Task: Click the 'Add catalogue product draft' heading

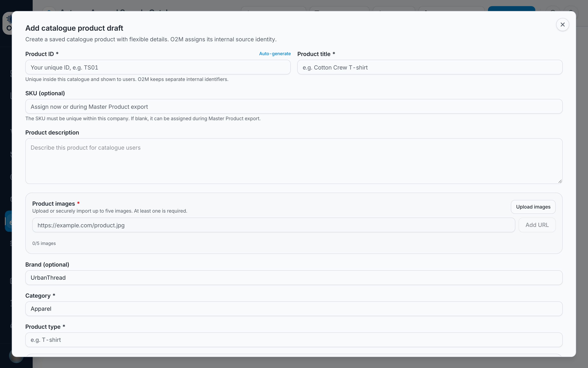Action: [74, 28]
